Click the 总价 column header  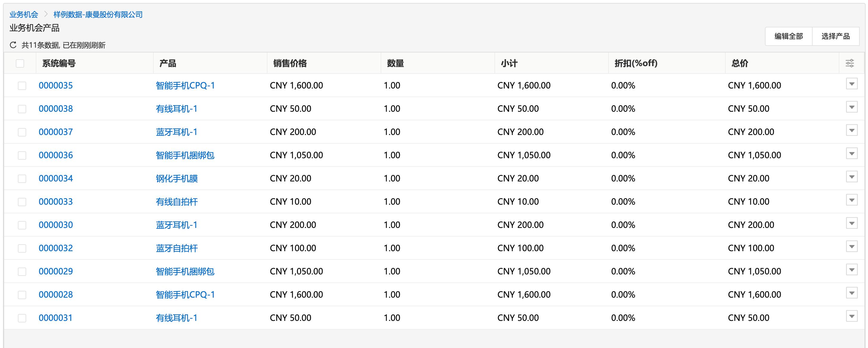click(740, 63)
